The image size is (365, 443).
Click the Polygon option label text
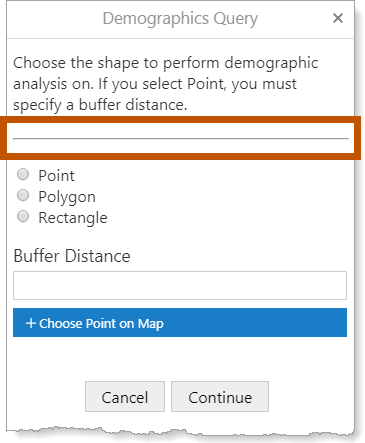pyautogui.click(x=67, y=197)
